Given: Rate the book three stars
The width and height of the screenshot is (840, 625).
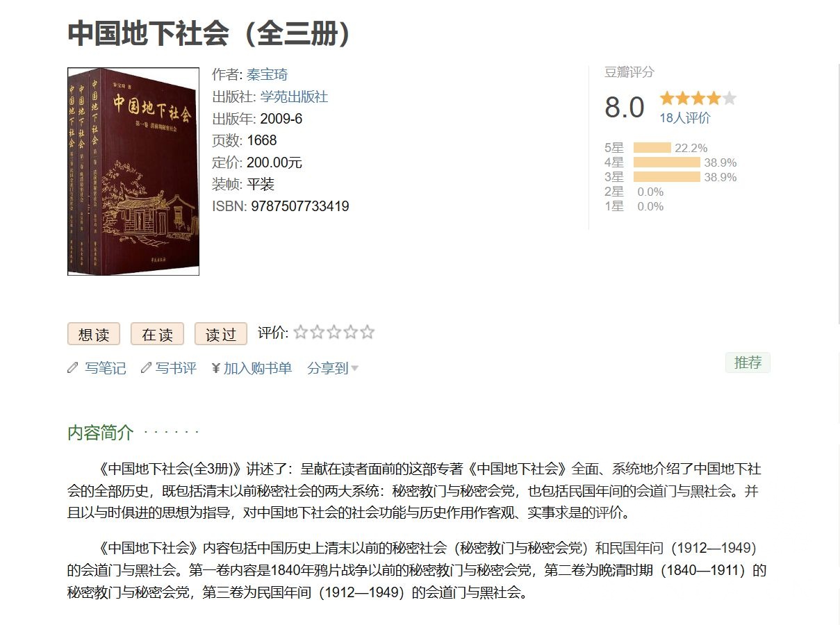Looking at the screenshot, I should [x=334, y=333].
